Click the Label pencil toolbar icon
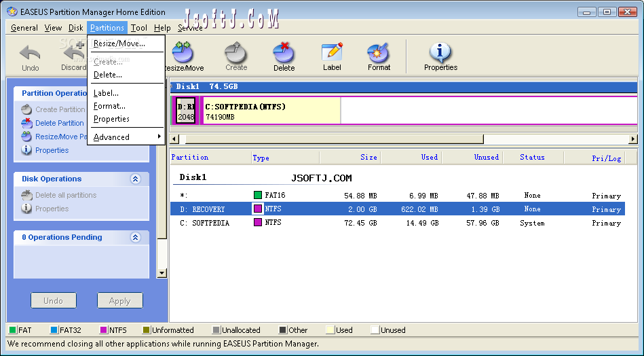Viewport: 644px width, 356px height. point(332,52)
